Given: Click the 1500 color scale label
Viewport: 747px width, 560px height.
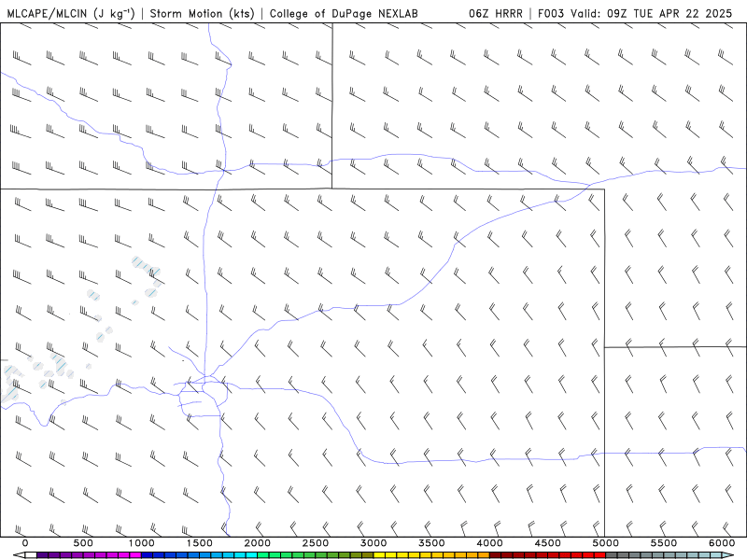Looking at the screenshot, I should 200,543.
